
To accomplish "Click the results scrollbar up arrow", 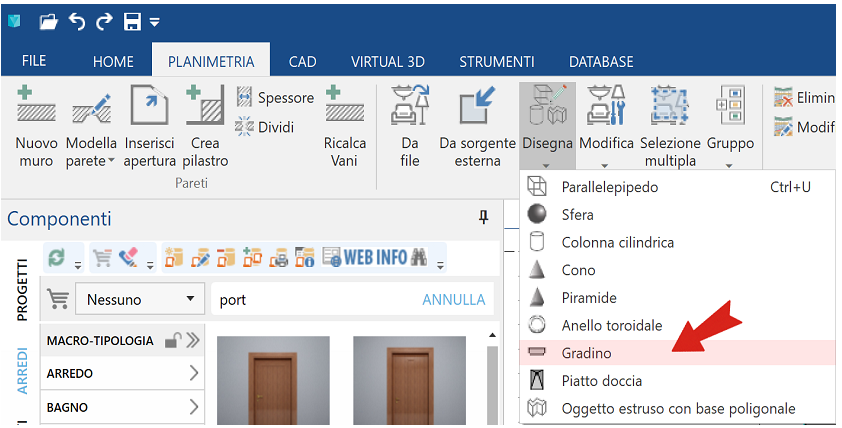I will click(492, 335).
